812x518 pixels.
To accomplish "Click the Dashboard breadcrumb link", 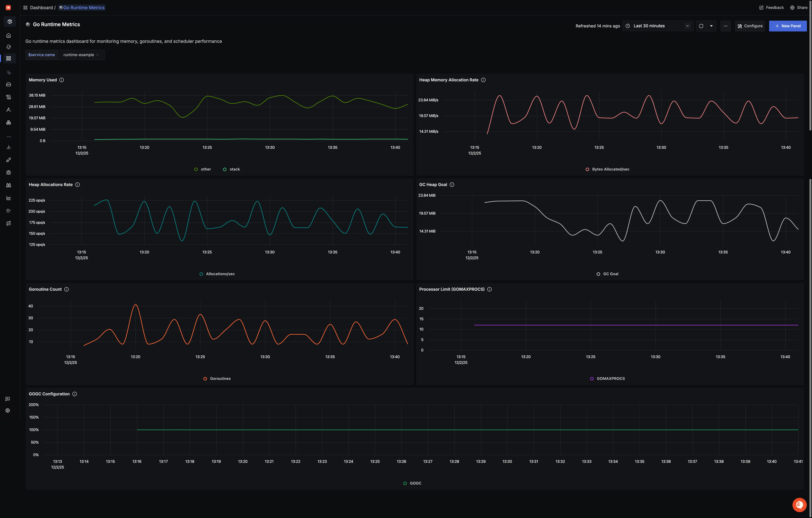I will point(42,7).
